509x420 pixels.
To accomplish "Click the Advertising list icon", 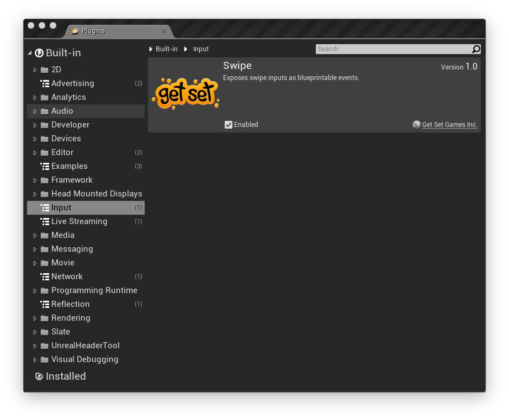I will click(x=45, y=83).
